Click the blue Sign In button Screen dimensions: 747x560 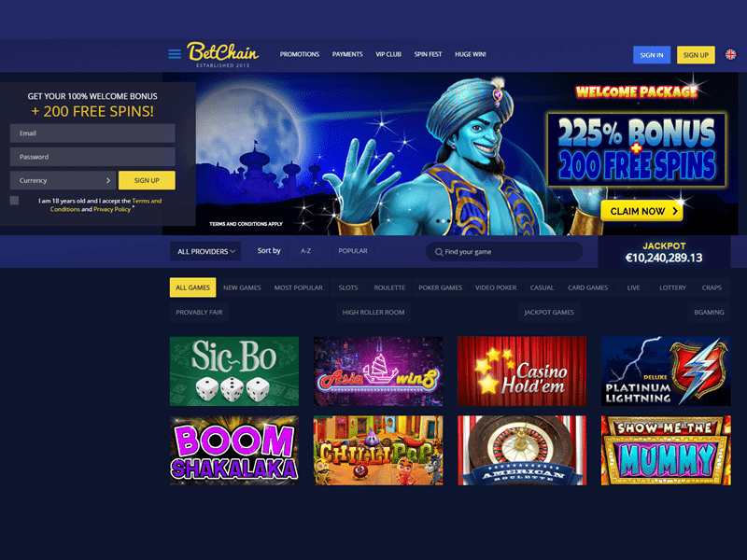pyautogui.click(x=651, y=55)
